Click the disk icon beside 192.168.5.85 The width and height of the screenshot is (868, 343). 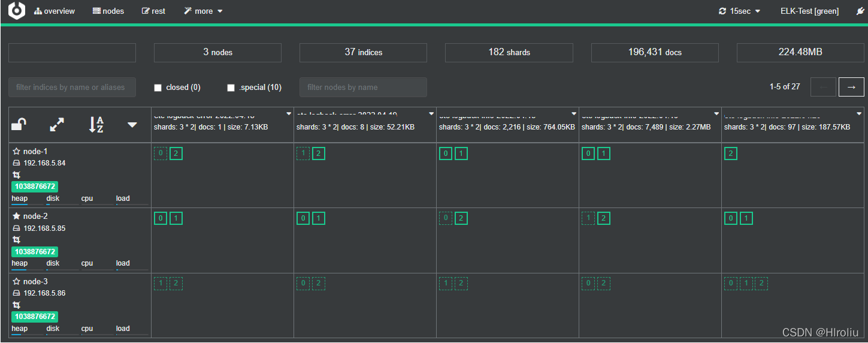(16, 228)
